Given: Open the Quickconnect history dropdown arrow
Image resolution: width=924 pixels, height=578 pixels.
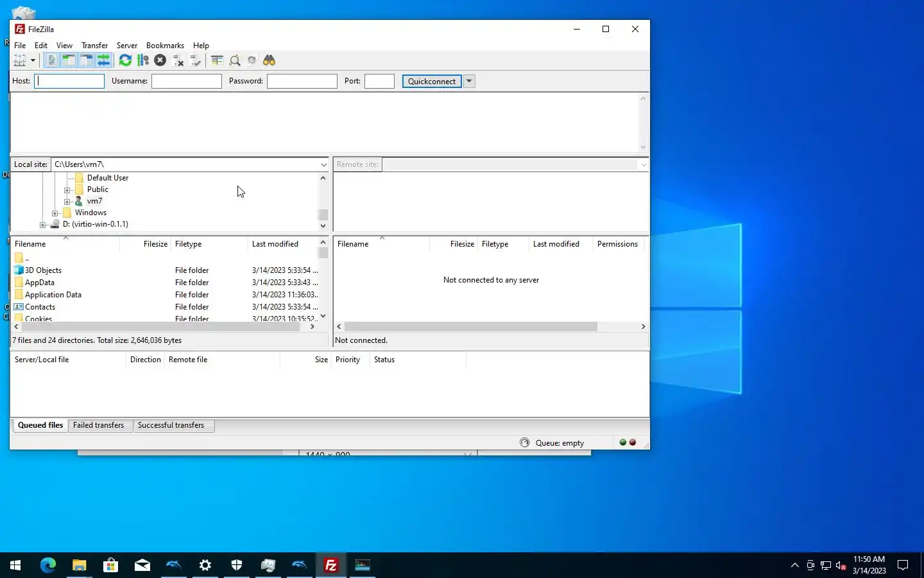Looking at the screenshot, I should (x=469, y=81).
